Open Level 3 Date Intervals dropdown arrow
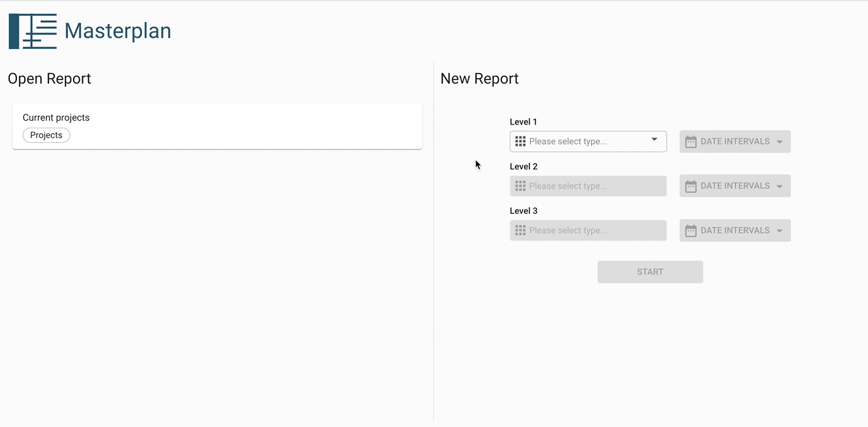868x427 pixels. pos(779,231)
